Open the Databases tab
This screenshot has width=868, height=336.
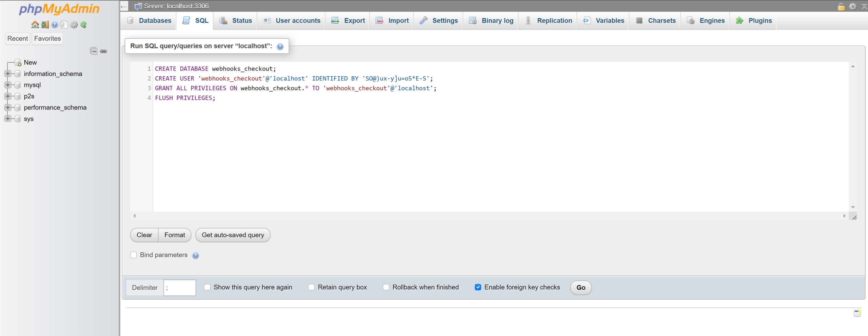[149, 21]
